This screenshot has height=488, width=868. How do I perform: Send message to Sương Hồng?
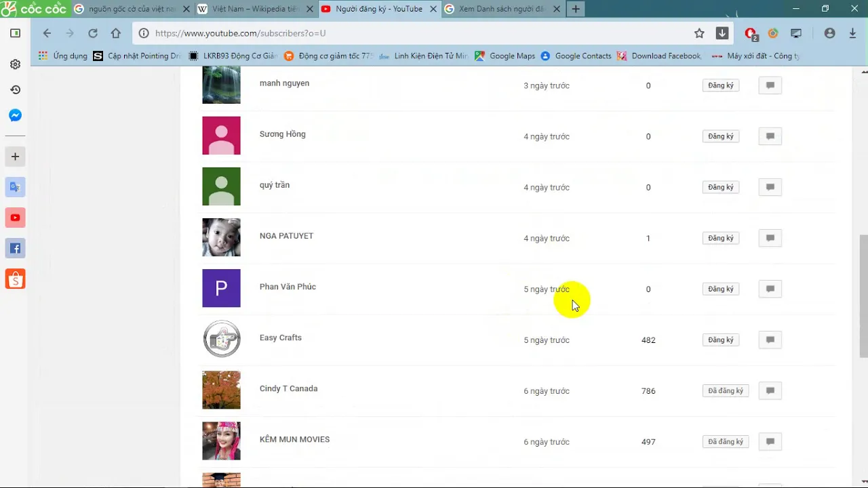tap(770, 136)
